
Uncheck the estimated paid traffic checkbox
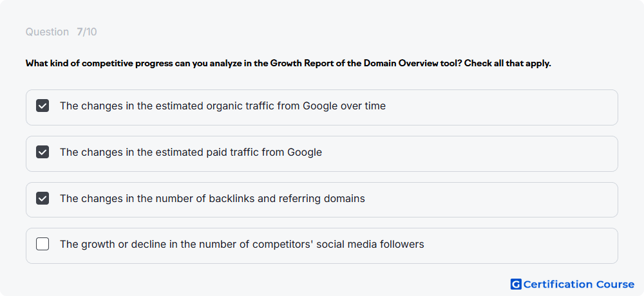(x=43, y=153)
